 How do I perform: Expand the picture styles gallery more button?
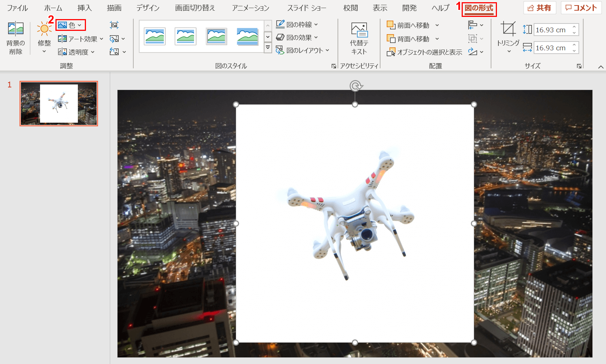click(268, 48)
